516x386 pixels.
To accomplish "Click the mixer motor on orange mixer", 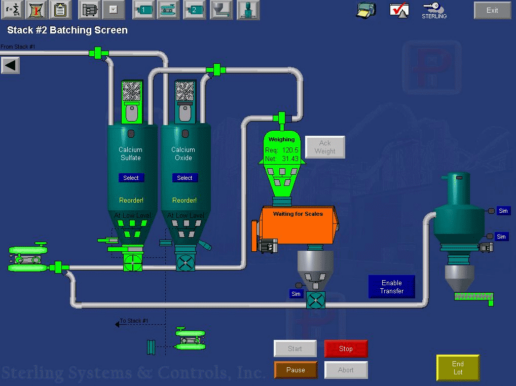I will click(x=268, y=246).
